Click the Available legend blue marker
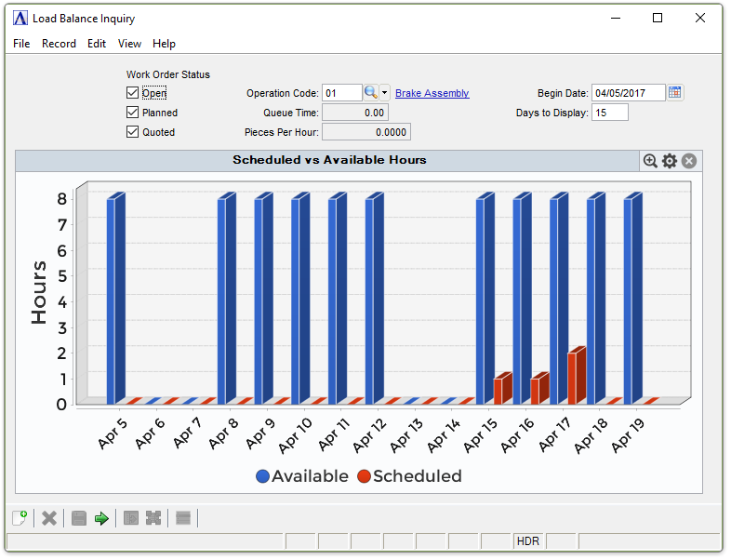 262,476
